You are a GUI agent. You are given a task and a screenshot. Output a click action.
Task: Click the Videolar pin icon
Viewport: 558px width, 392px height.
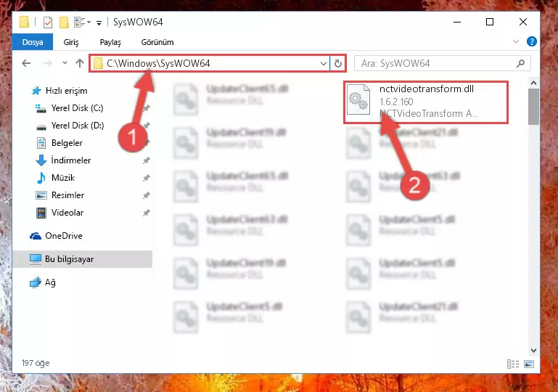[x=146, y=213]
